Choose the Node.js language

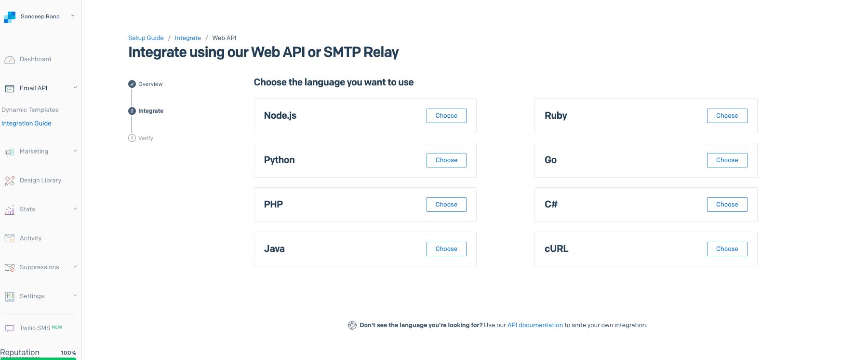point(446,116)
